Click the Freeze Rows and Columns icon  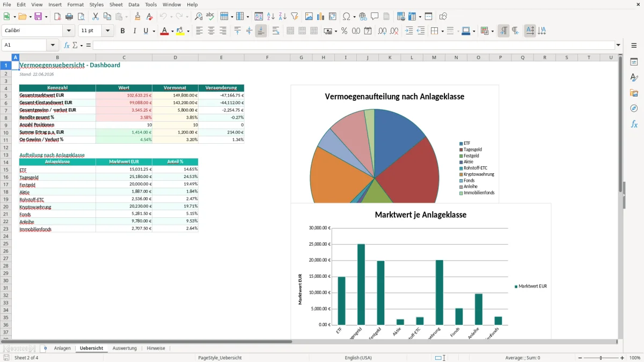tap(412, 16)
